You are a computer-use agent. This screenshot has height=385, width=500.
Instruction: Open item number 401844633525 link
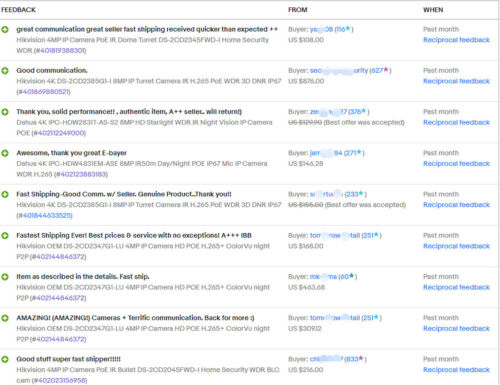[44, 215]
